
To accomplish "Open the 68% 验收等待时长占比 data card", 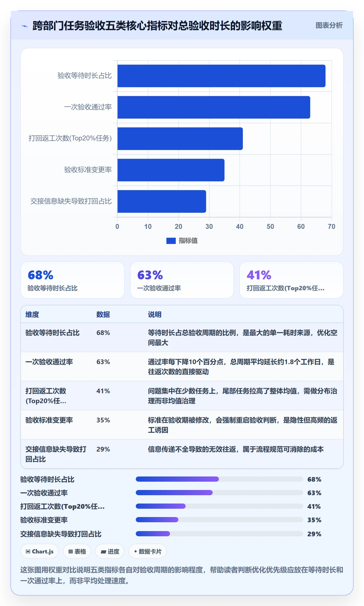I will pos(73,280).
